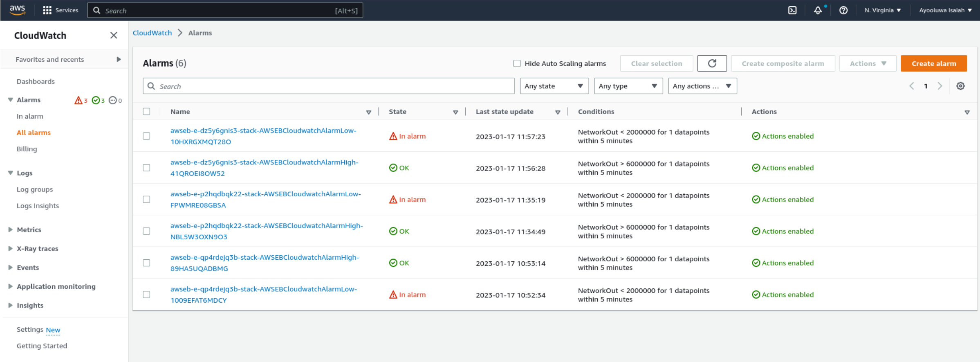Sort alarms by Name column arrow
This screenshot has width=980, height=362.
(x=368, y=112)
